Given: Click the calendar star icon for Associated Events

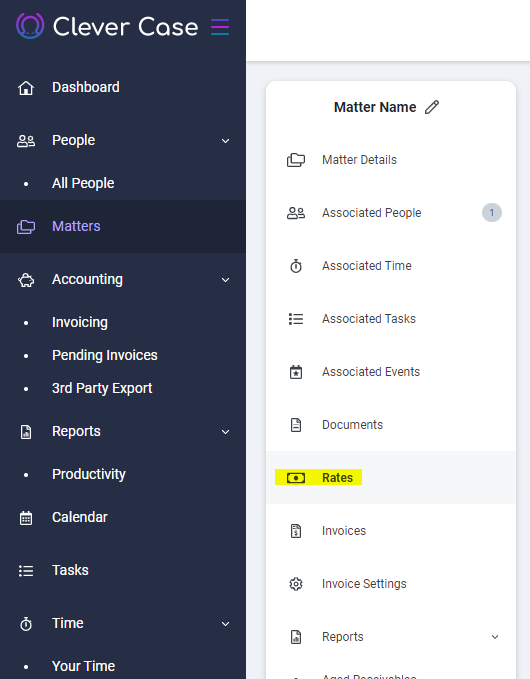Looking at the screenshot, I should 296,372.
